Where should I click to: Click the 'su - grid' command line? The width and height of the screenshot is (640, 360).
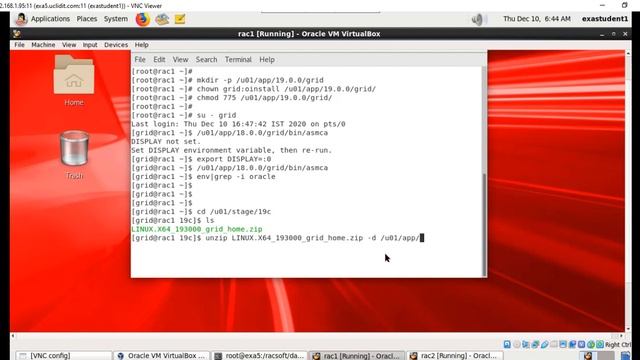point(184,115)
